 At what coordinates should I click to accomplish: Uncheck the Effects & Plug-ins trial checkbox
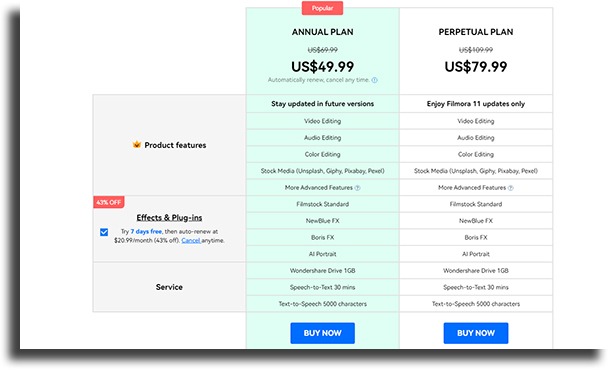[x=104, y=232]
